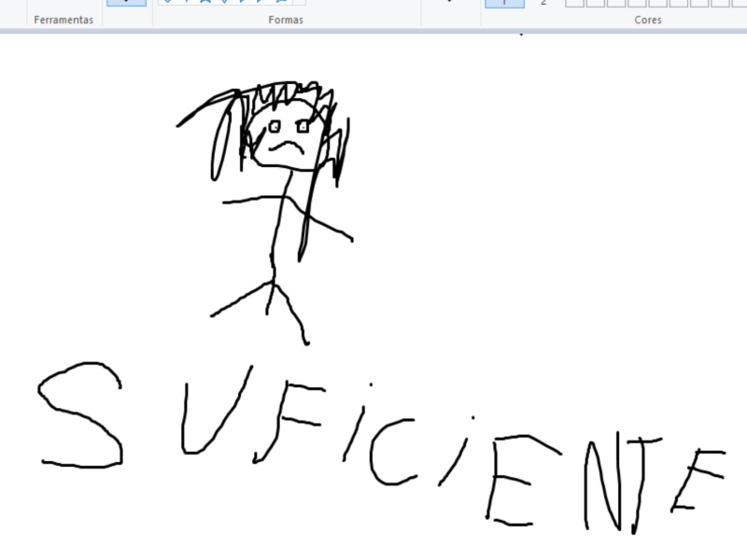Click the Ferramentas group label
The width and height of the screenshot is (747, 560).
click(63, 19)
